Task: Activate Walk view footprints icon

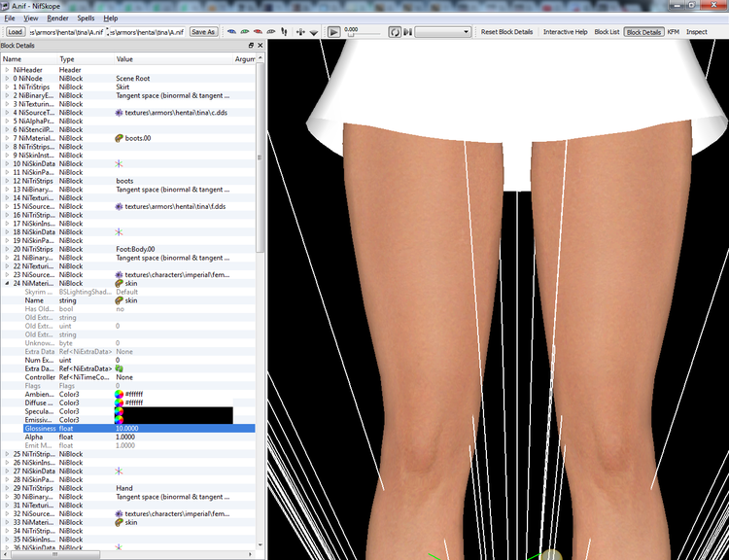Action: (284, 32)
